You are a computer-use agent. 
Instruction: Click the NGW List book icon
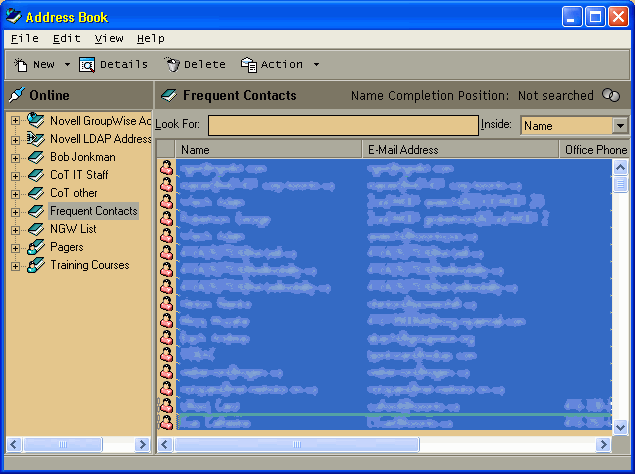tap(36, 229)
